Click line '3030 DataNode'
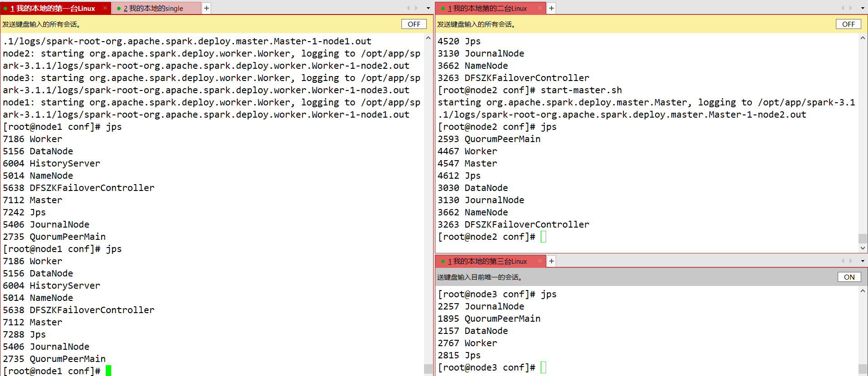This screenshot has height=376, width=868. (473, 188)
